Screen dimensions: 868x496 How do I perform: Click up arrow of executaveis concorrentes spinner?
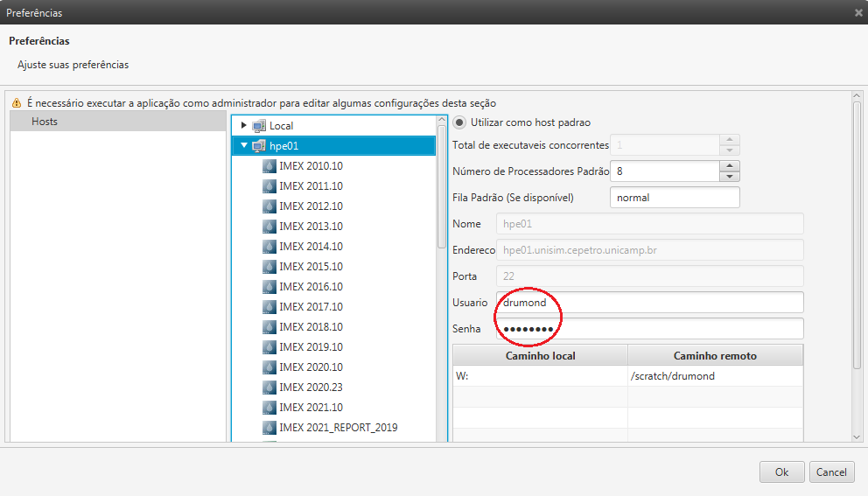point(730,139)
